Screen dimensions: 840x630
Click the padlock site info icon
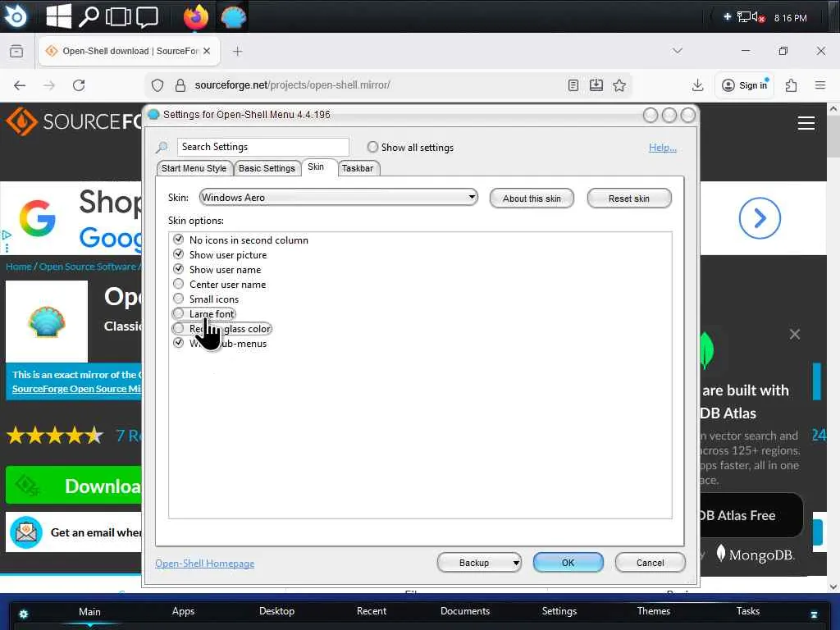[180, 85]
